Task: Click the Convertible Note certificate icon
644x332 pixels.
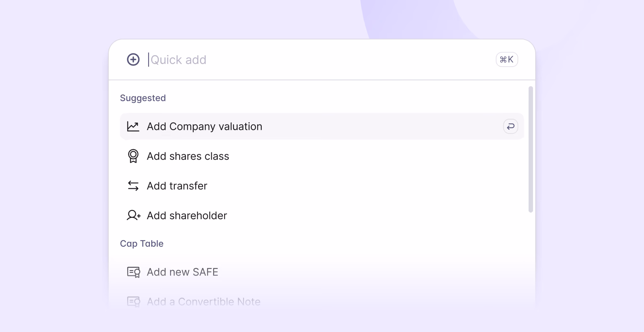Action: [133, 302]
